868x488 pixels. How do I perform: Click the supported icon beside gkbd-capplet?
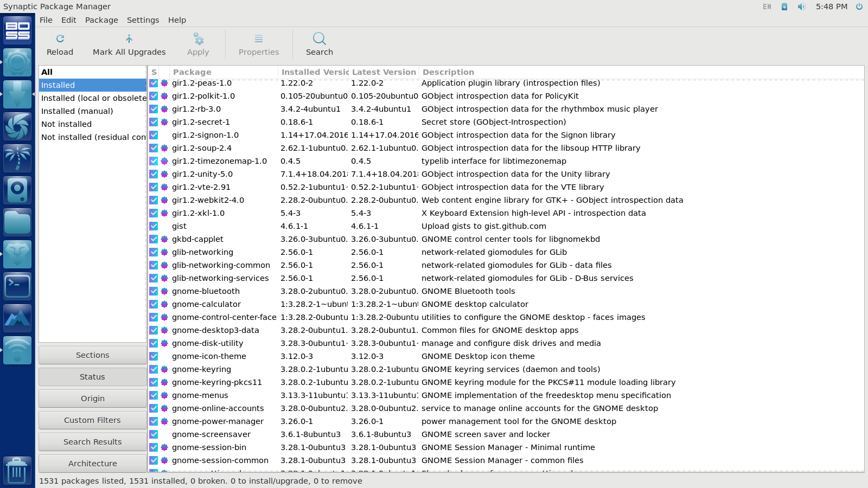(164, 239)
